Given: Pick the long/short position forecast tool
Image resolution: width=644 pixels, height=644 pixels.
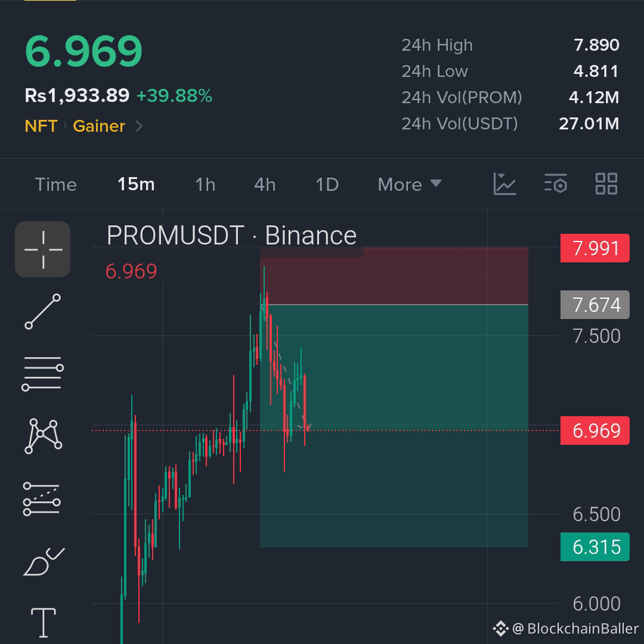Looking at the screenshot, I should pos(42,499).
